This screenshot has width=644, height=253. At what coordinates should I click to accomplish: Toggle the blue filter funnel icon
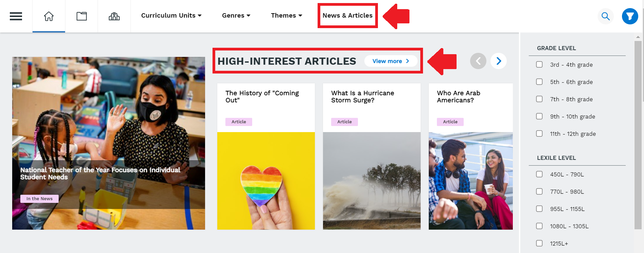pyautogui.click(x=630, y=16)
